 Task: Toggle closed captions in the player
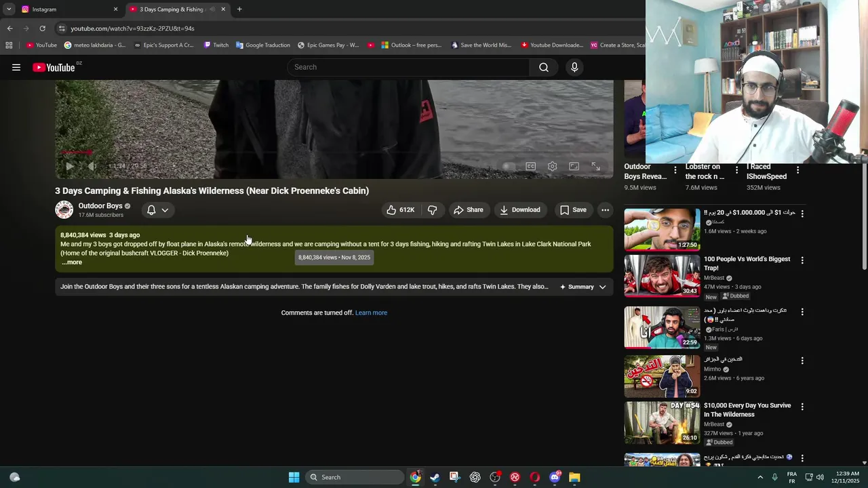531,166
